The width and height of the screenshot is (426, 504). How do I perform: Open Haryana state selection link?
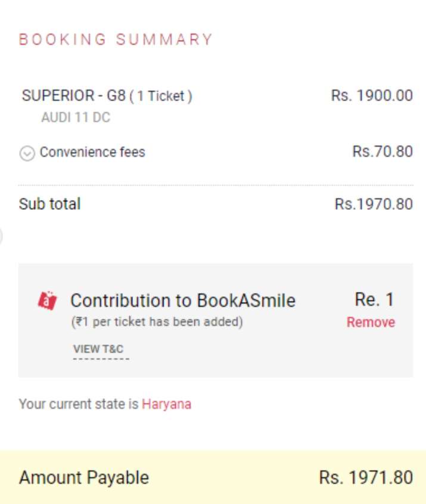pos(166,404)
